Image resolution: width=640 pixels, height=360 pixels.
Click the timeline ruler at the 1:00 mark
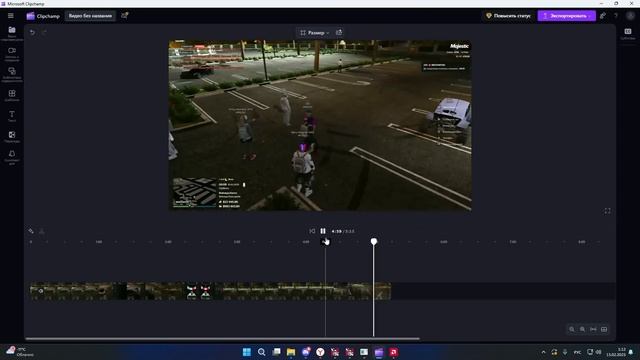[99, 242]
